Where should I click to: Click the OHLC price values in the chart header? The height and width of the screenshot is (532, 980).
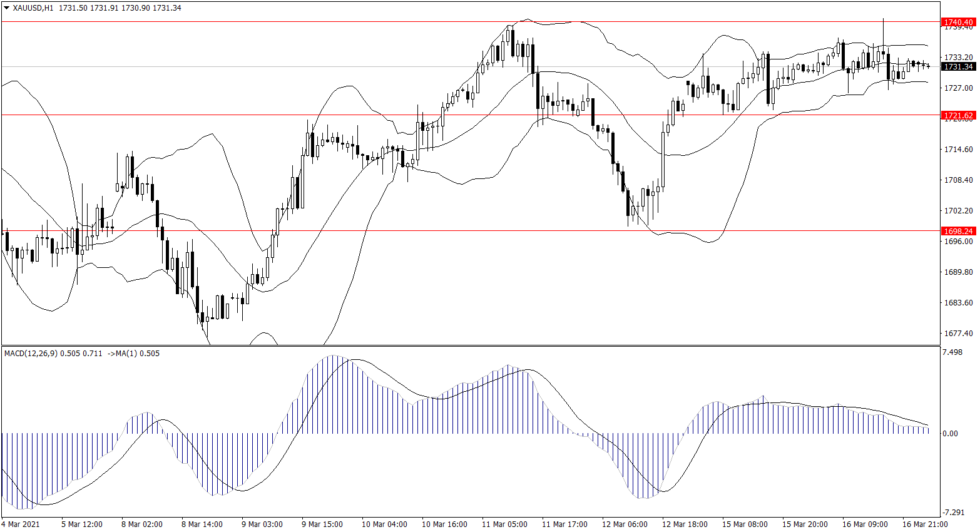[x=120, y=8]
